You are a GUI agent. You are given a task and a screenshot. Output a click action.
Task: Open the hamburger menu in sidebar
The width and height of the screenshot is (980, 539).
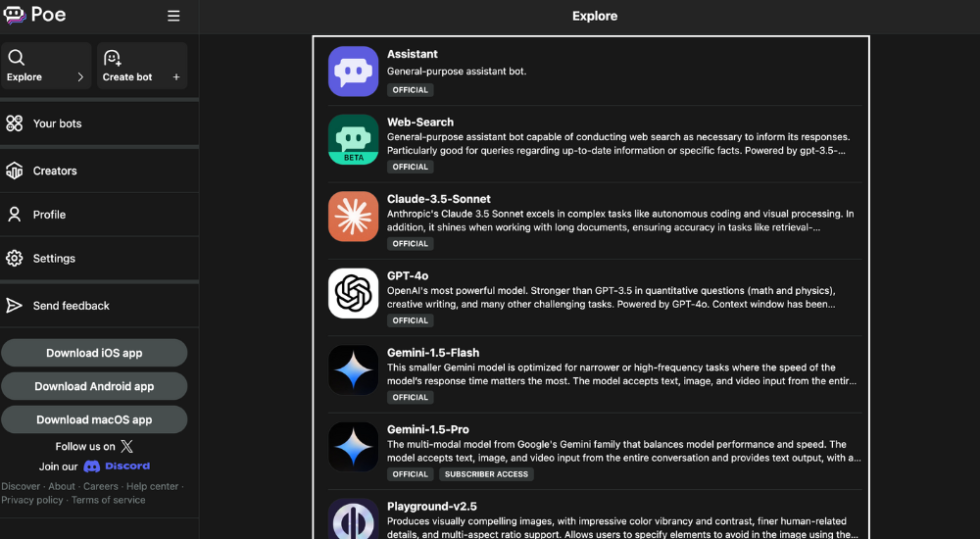pos(174,16)
